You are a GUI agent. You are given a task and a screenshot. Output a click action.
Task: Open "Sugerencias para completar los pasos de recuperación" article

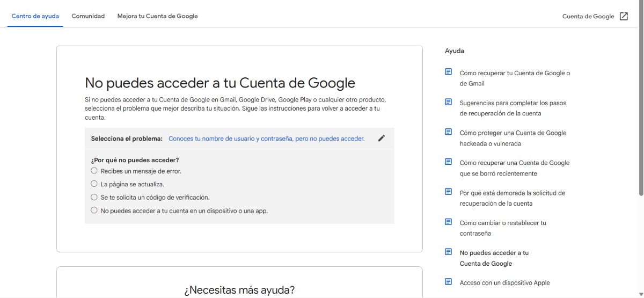[513, 108]
